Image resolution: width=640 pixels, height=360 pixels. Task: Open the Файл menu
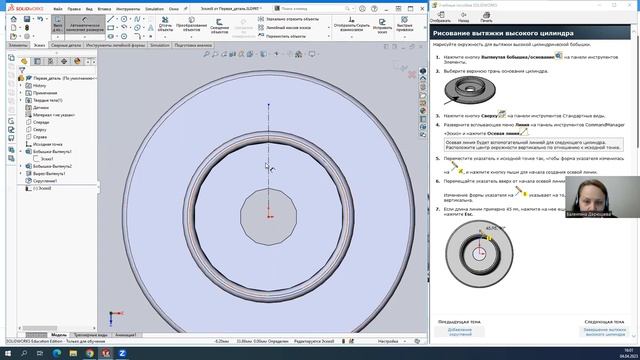coord(58,9)
